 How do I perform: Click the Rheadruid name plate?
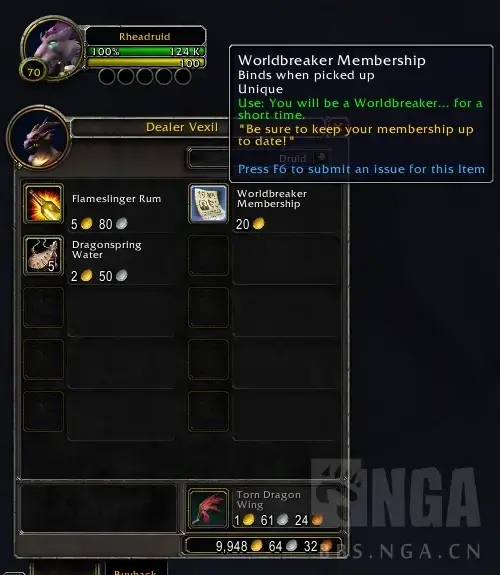pyautogui.click(x=145, y=36)
